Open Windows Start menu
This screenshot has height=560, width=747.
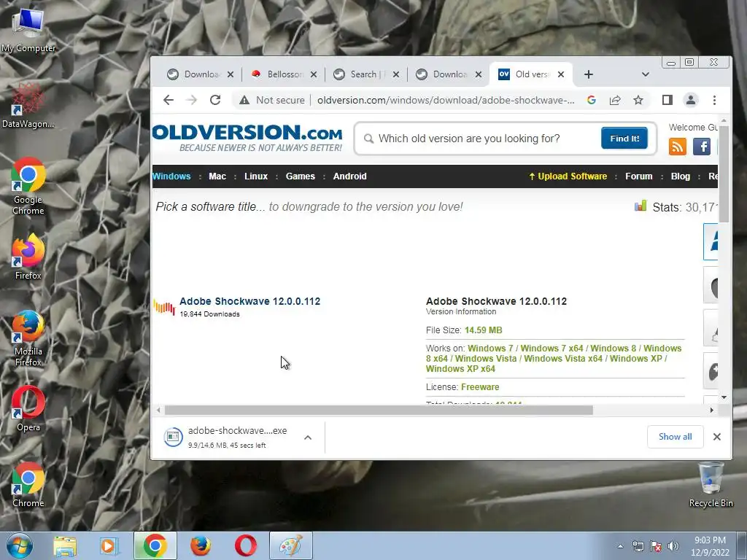[20, 545]
